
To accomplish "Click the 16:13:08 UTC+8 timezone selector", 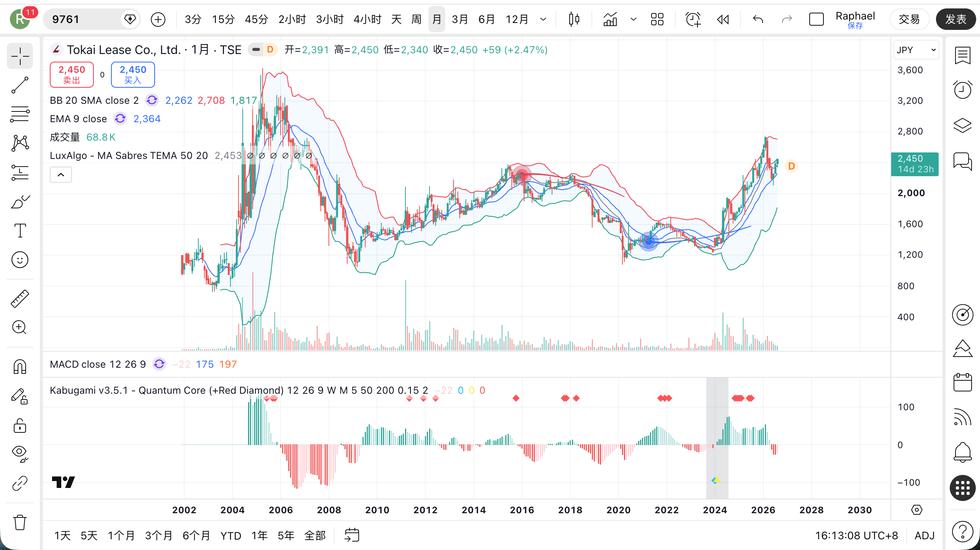I will (856, 535).
